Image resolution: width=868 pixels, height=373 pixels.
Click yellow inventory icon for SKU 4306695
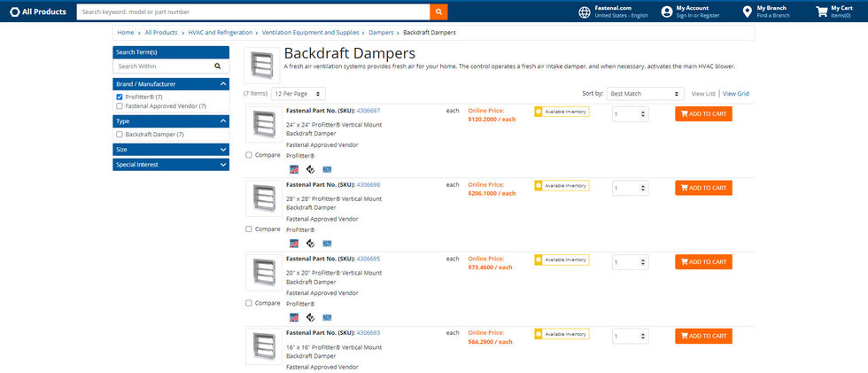pos(538,260)
